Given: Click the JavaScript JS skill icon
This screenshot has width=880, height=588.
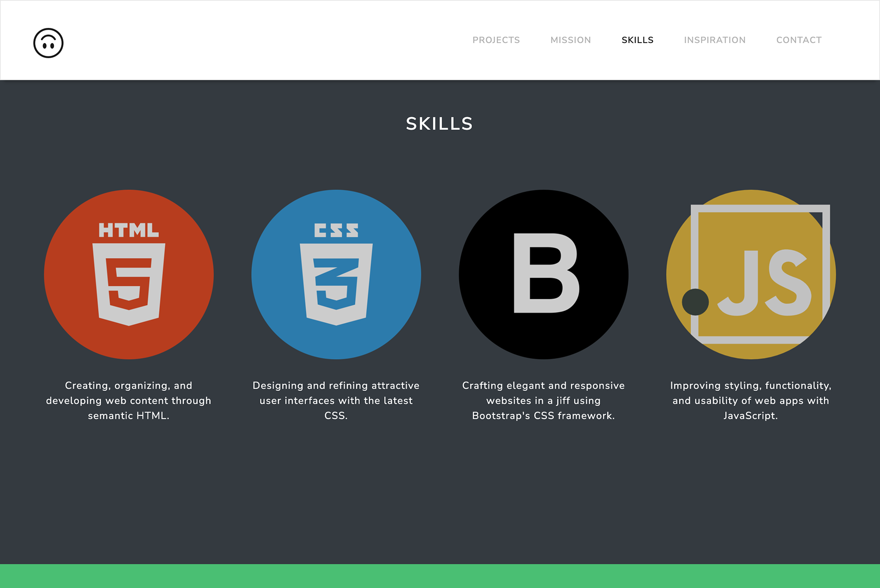Looking at the screenshot, I should pos(751,274).
